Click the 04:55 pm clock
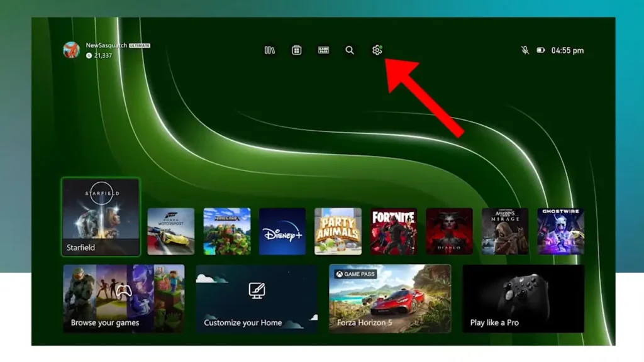This screenshot has width=644, height=362. tap(567, 50)
